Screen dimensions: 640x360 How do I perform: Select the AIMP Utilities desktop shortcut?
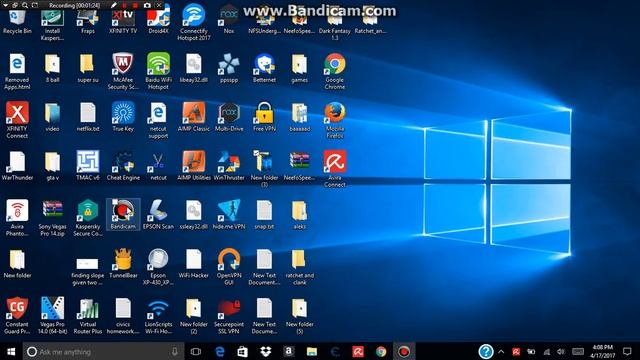(193, 166)
